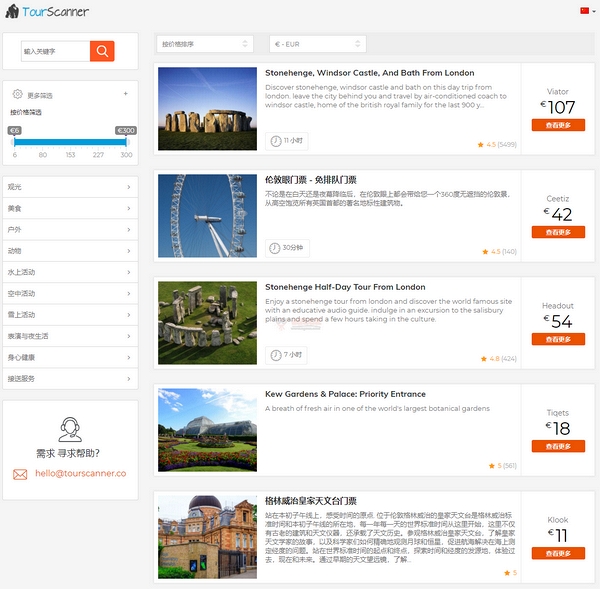This screenshot has width=600, height=589.
Task: Click the Ceetiz provider name
Action: tap(558, 199)
